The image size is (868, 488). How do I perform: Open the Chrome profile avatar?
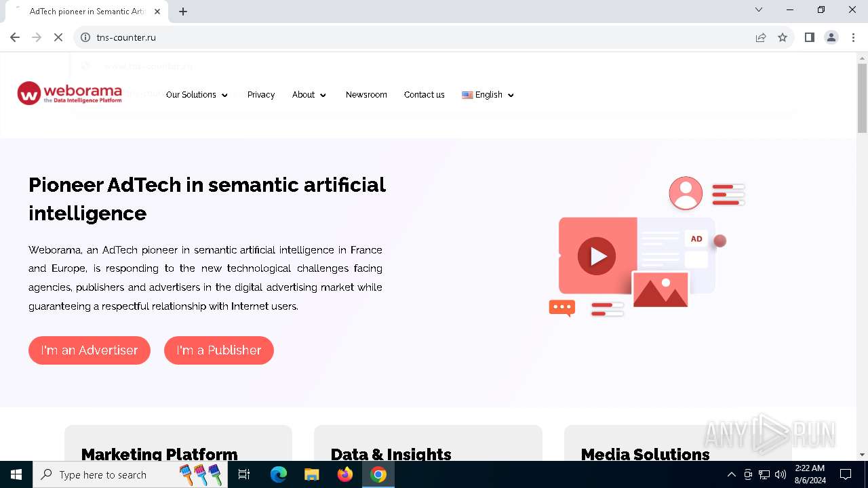click(831, 37)
